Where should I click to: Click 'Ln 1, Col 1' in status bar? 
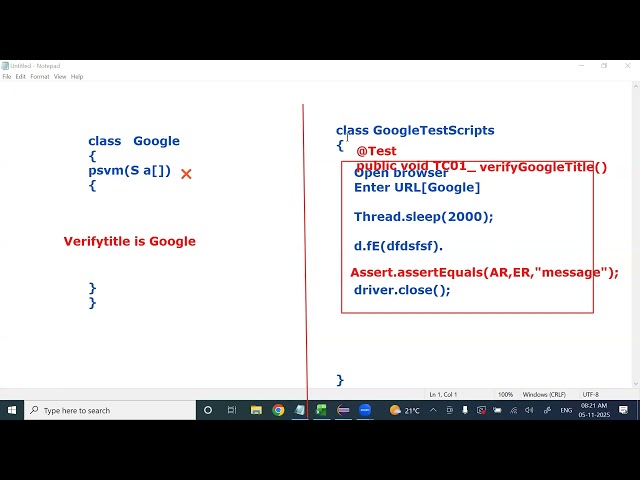pyautogui.click(x=443, y=394)
